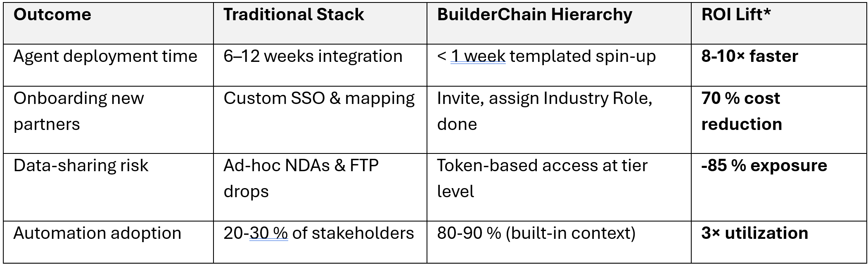Click the "70 % cost reduction" cell
868x264 pixels.
(x=741, y=111)
